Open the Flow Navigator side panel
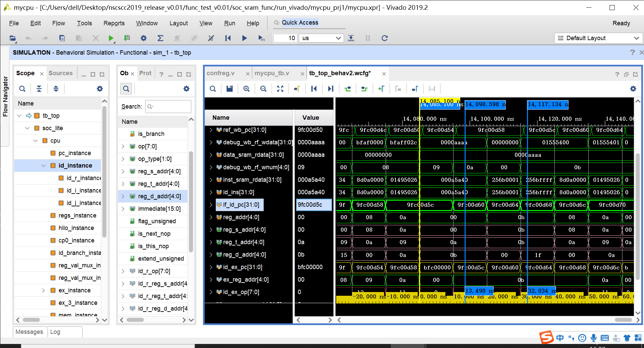This screenshot has height=348, width=644. point(5,96)
